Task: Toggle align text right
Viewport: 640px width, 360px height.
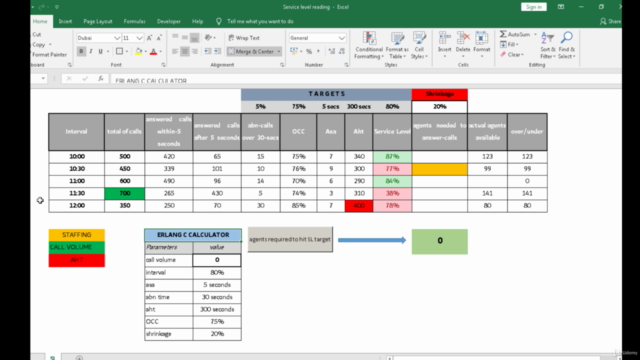Action: tap(195, 51)
